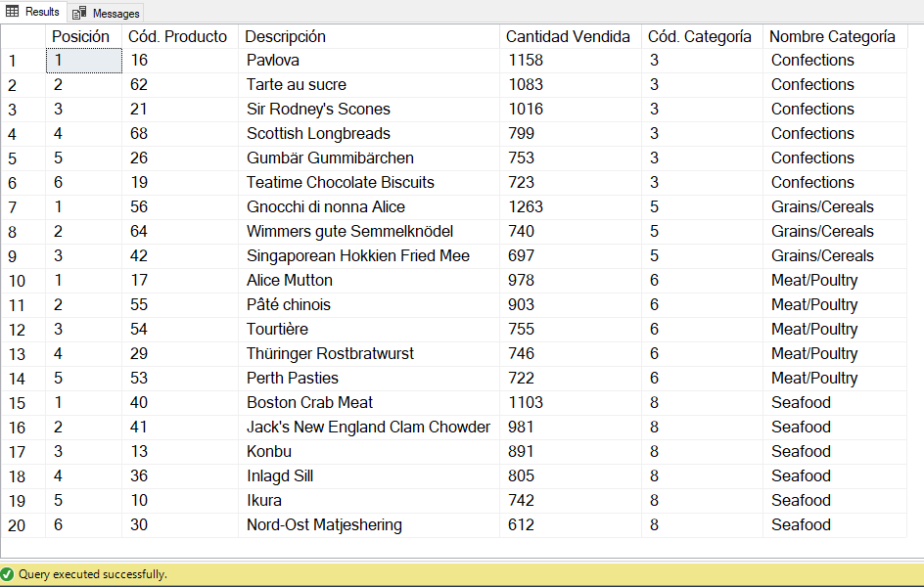The height and width of the screenshot is (587, 924).
Task: Click the Thüringer Rostbratwurst cell
Action: pyautogui.click(x=369, y=353)
